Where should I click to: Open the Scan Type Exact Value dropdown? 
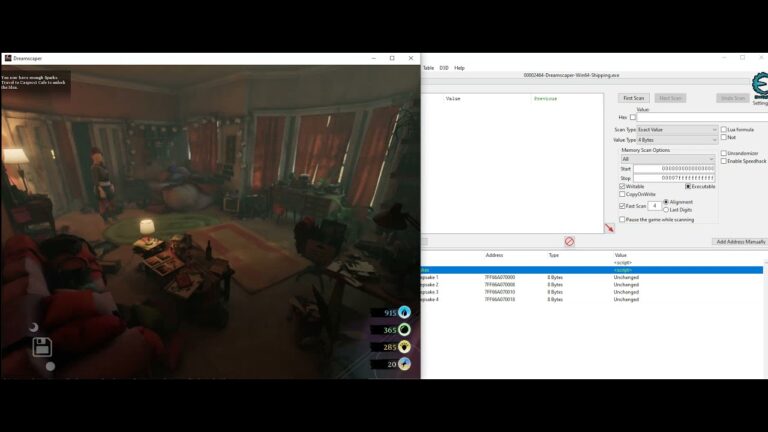677,130
